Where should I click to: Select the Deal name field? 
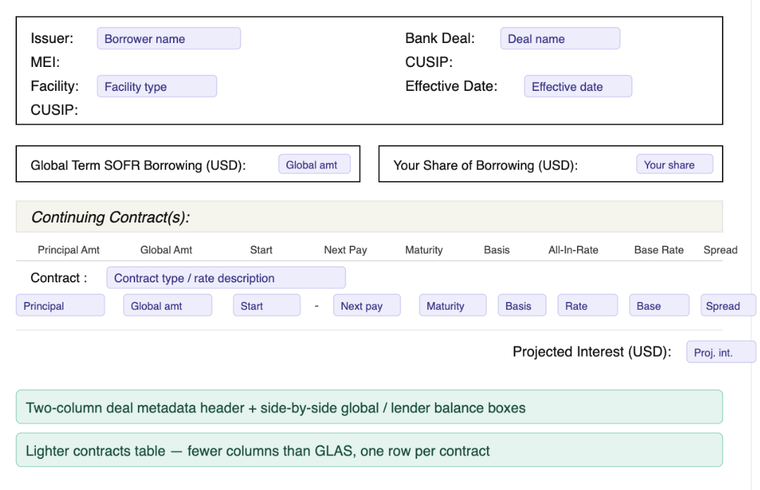pyautogui.click(x=559, y=39)
